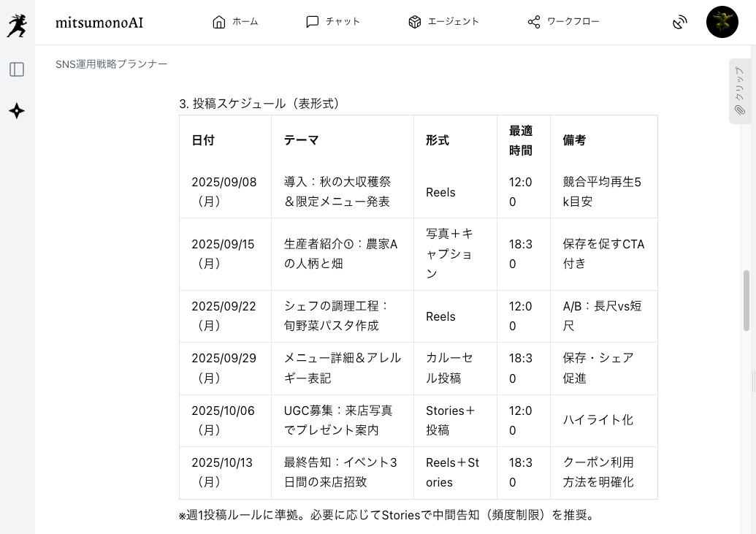756x534 pixels.
Task: Click the ninja logo icon
Action: pos(17,24)
